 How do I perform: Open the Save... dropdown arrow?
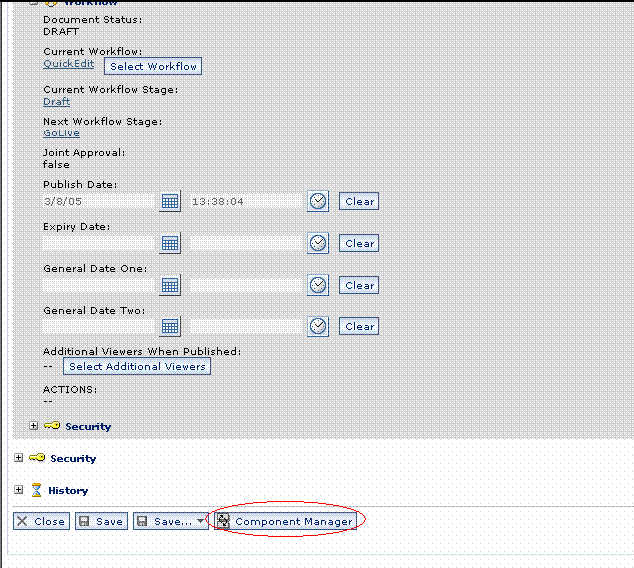201,521
